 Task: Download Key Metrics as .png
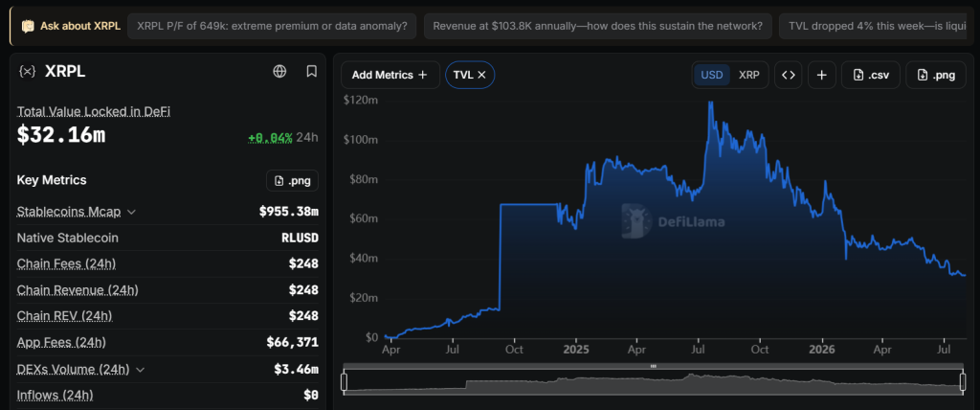(x=293, y=180)
